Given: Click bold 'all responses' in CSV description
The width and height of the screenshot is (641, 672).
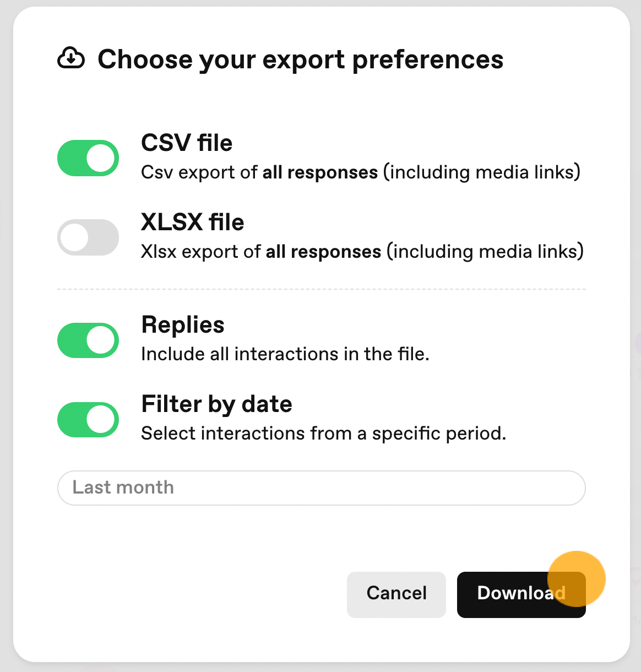Looking at the screenshot, I should coord(320,172).
